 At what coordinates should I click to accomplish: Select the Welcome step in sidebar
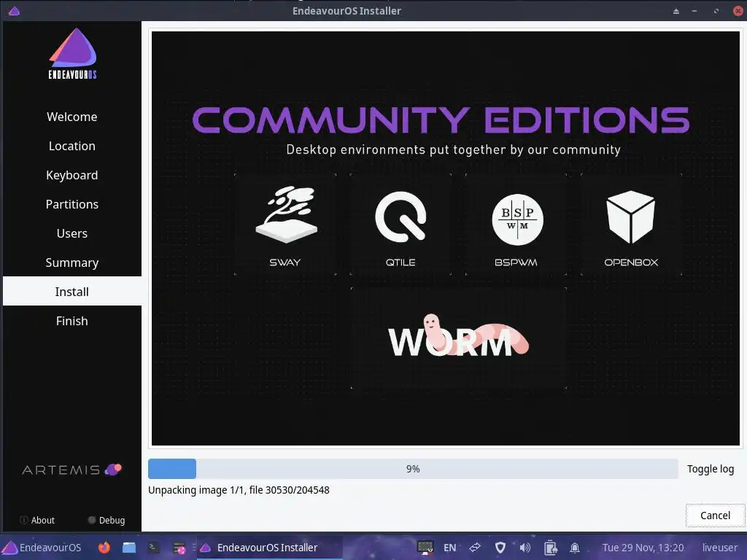(x=72, y=117)
